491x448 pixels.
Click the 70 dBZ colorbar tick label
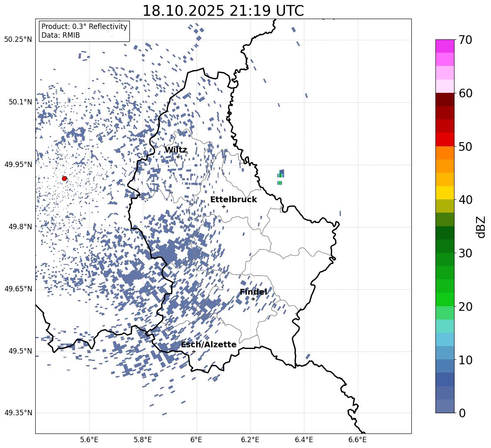(x=465, y=40)
